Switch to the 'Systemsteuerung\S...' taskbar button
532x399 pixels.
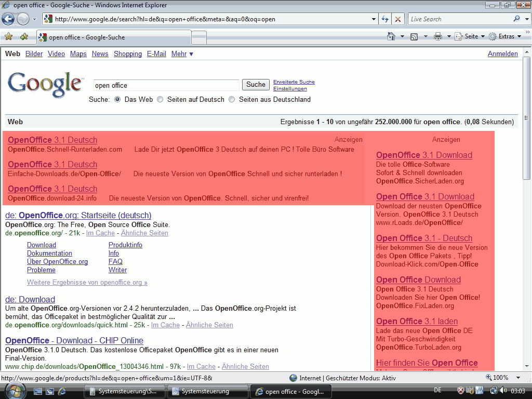[125, 391]
